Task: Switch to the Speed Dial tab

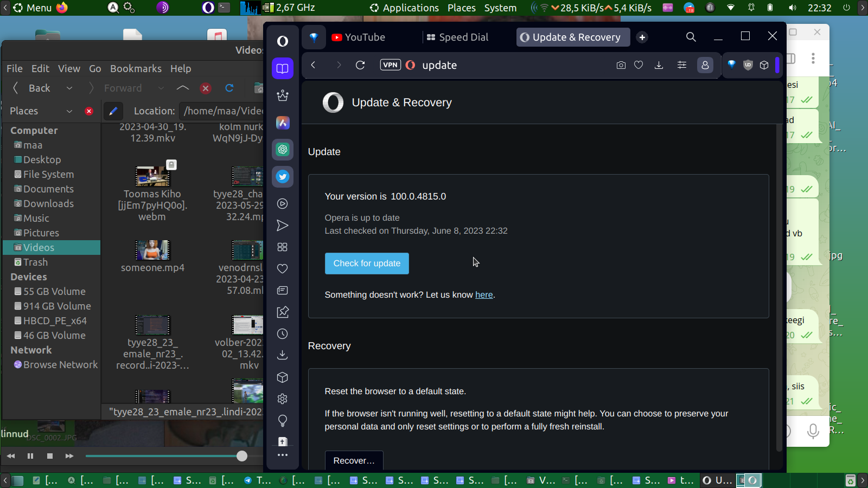Action: pyautogui.click(x=458, y=37)
